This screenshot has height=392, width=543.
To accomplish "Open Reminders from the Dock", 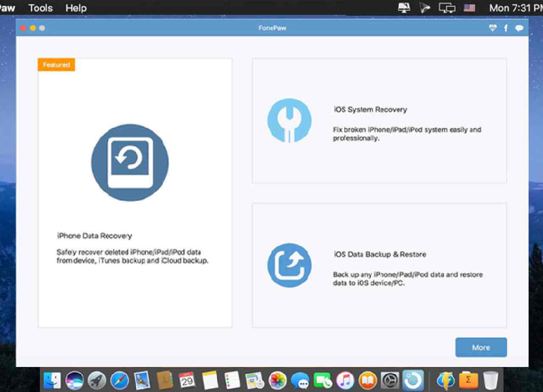I will tap(232, 380).
